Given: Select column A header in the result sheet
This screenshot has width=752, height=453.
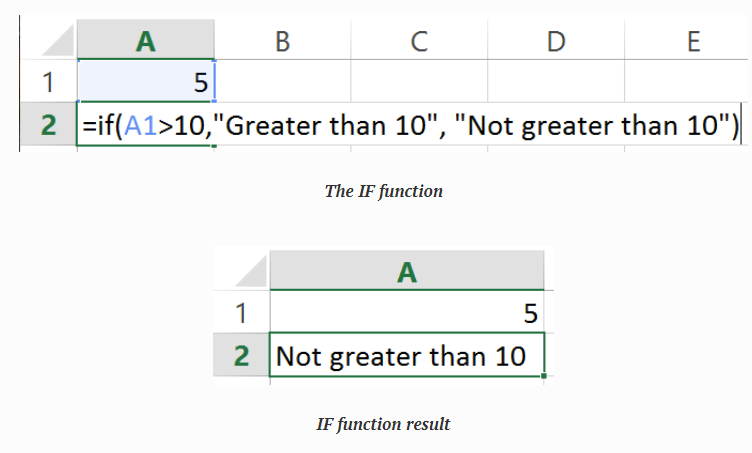Looking at the screenshot, I should [407, 272].
